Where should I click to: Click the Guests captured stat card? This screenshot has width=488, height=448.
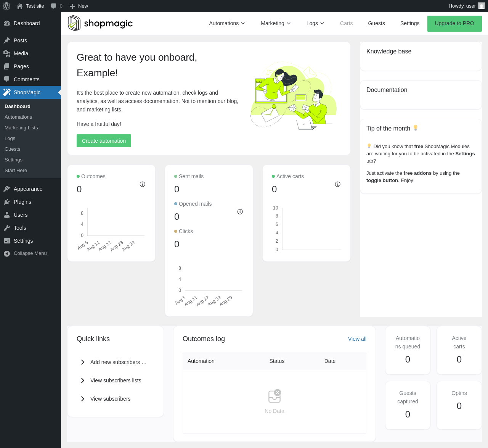click(408, 405)
